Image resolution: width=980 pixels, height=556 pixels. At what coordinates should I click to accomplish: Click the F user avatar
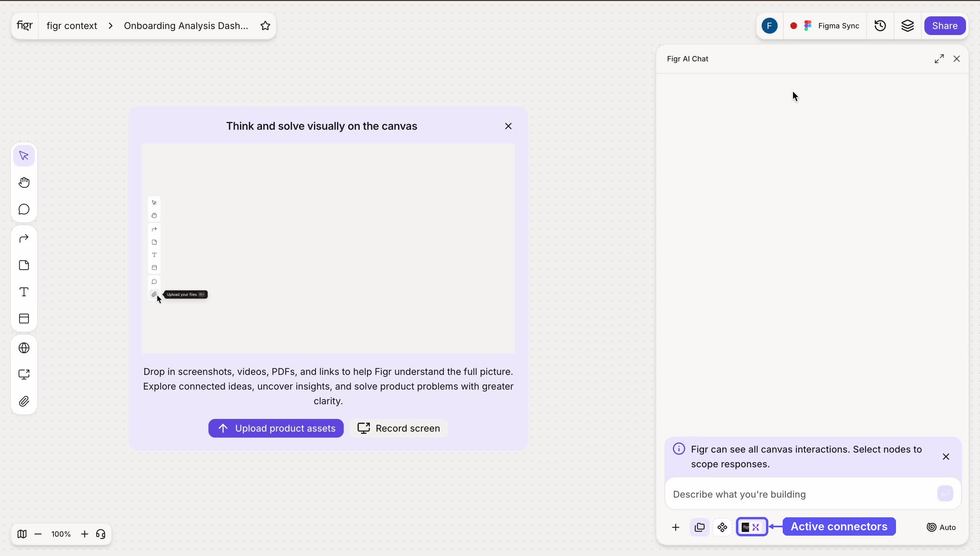[769, 26]
